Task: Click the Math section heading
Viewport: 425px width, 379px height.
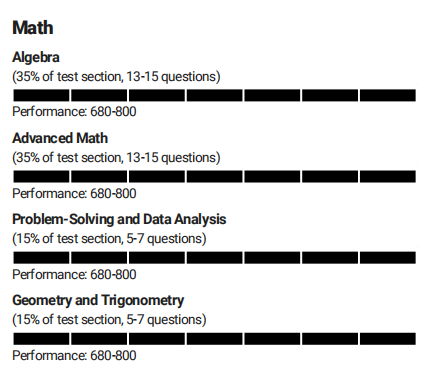Action: point(33,28)
